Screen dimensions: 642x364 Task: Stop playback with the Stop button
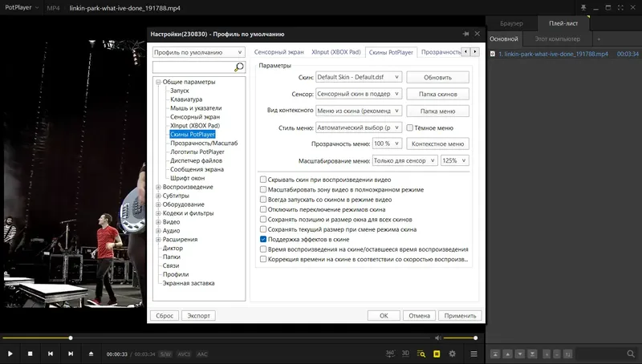[x=30, y=354]
